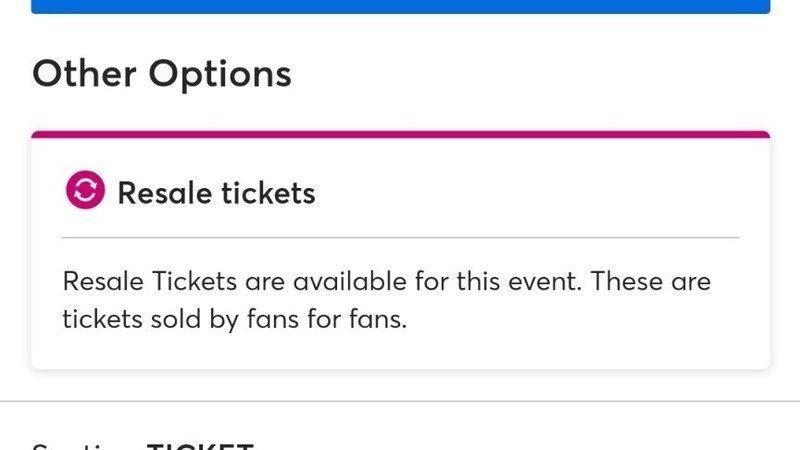Screen dimensions: 800x450
Task: Click the partially visible Section TICKET label
Action: click(x=143, y=445)
